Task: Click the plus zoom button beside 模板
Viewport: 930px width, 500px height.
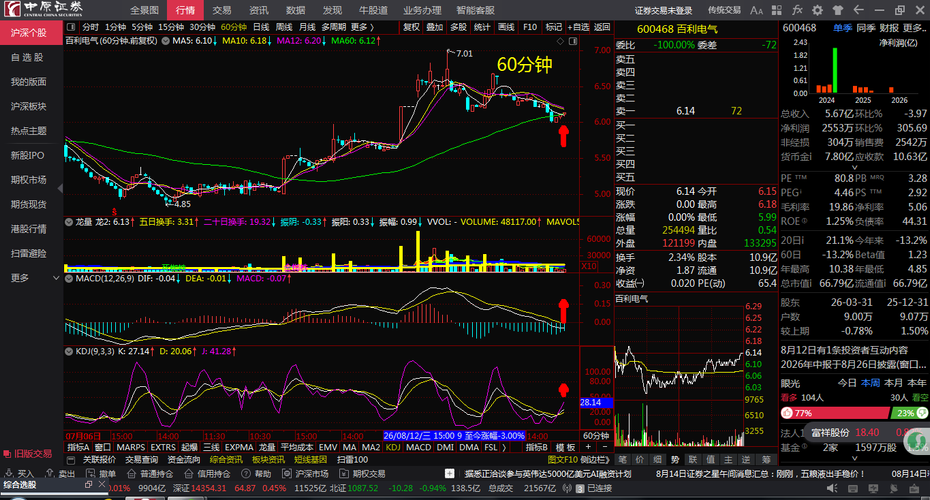Action: [588, 447]
